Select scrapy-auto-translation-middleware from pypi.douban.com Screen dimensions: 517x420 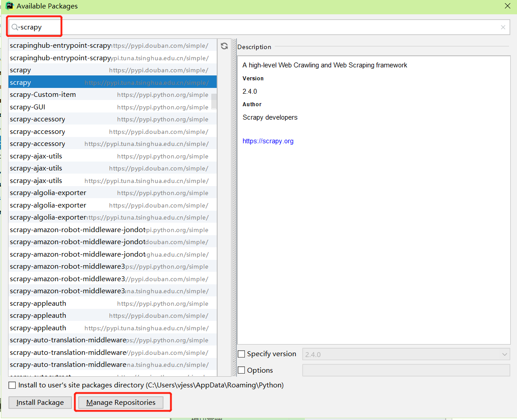pos(113,353)
